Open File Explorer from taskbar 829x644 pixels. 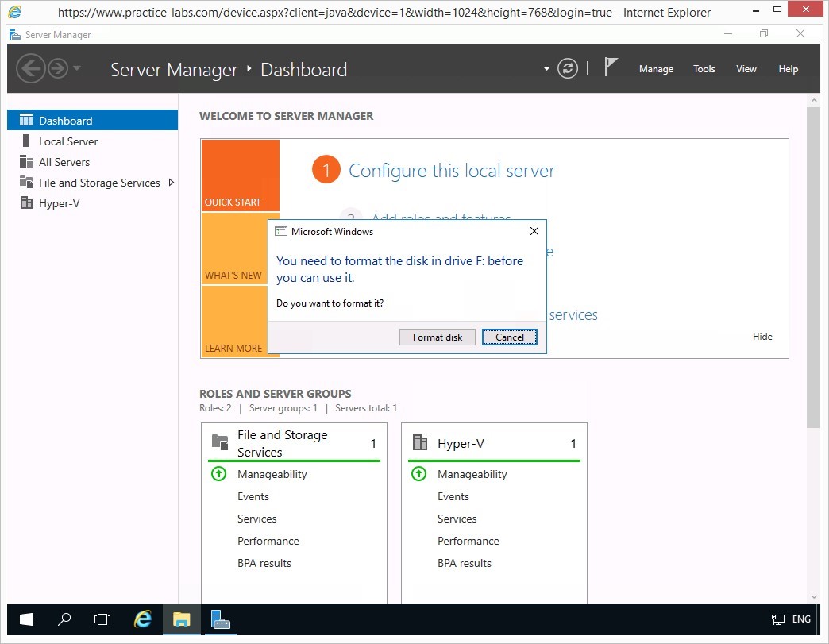pyautogui.click(x=181, y=619)
